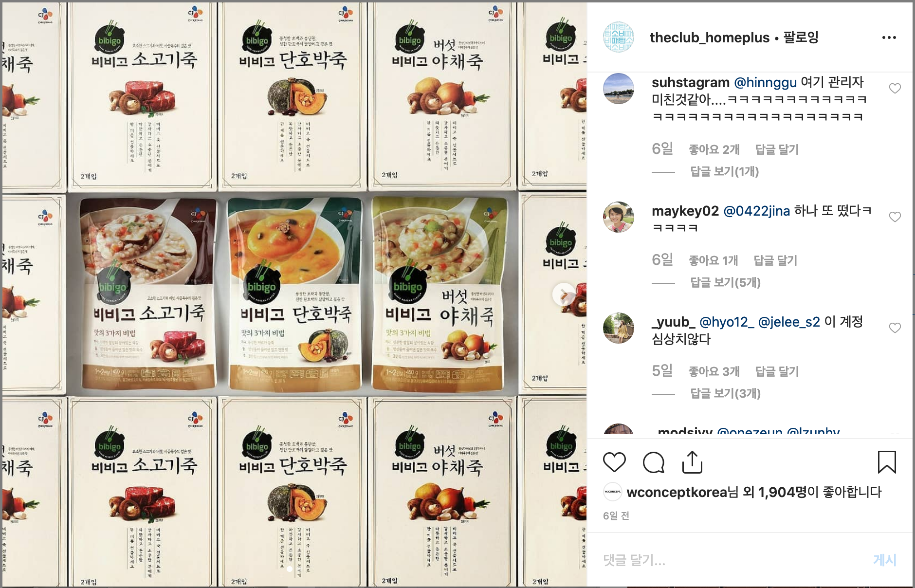Open the comment speech bubble icon
915x588 pixels.
click(x=653, y=462)
